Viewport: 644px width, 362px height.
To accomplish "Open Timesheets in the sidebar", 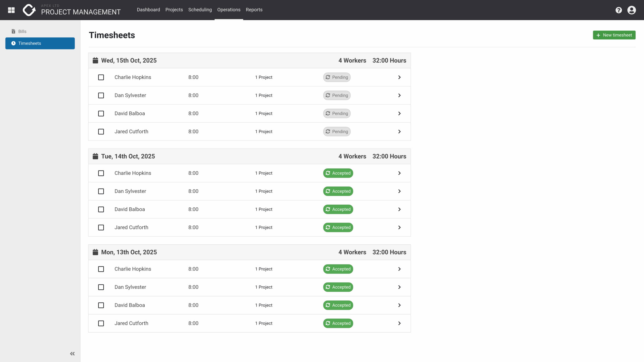I will click(x=40, y=43).
